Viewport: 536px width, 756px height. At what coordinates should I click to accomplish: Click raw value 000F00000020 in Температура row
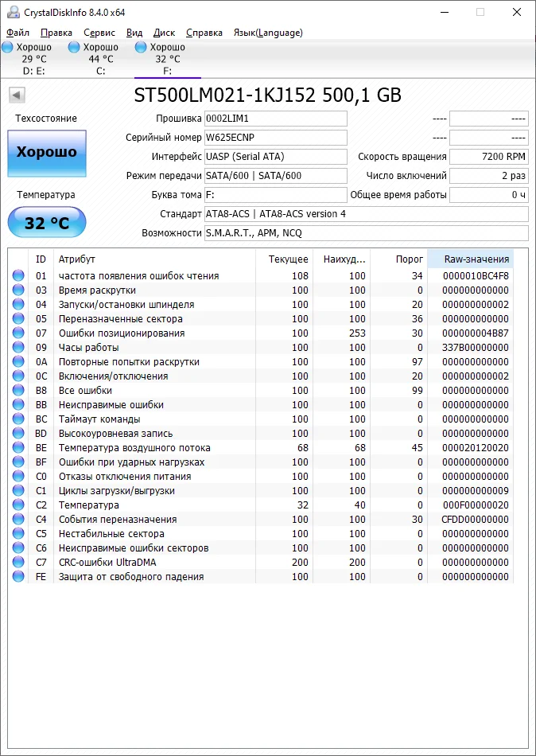pyautogui.click(x=476, y=505)
